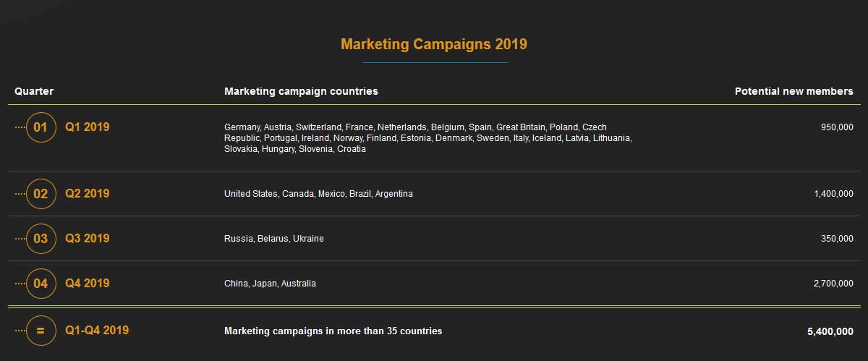The width and height of the screenshot is (868, 361).
Task: Click the circled 02 quarter badge
Action: click(41, 194)
